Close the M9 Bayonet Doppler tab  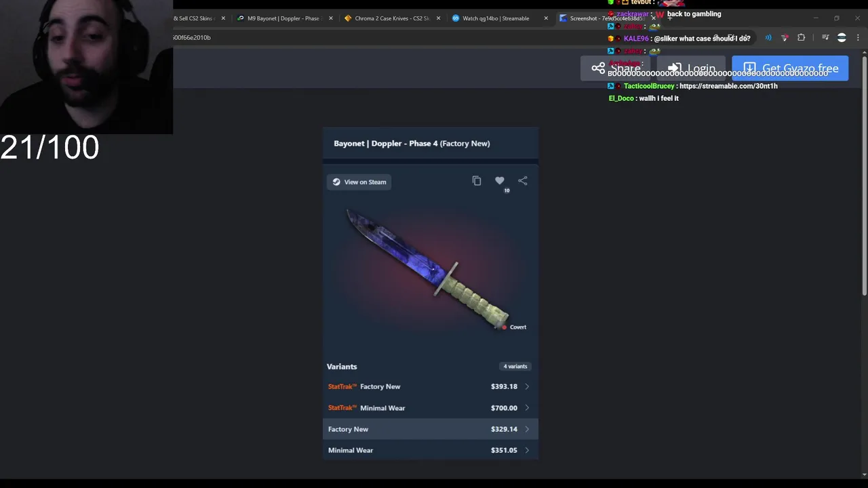pyautogui.click(x=331, y=18)
